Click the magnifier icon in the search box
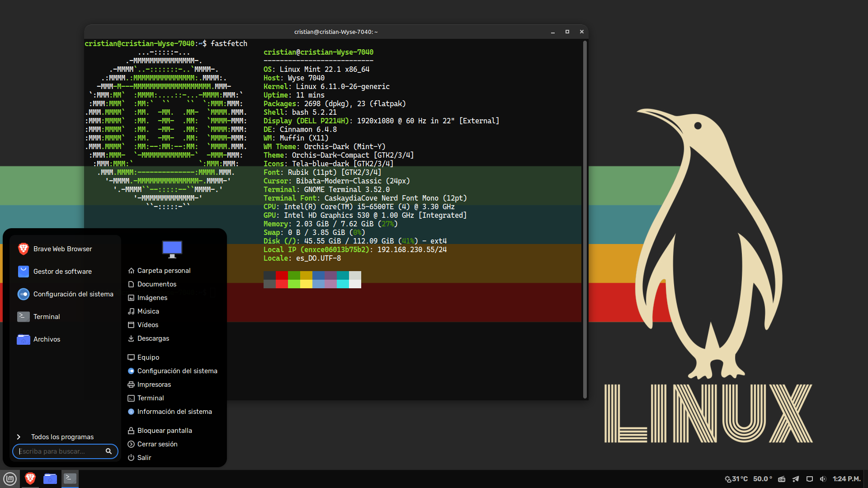This screenshot has height=488, width=868. click(x=108, y=451)
